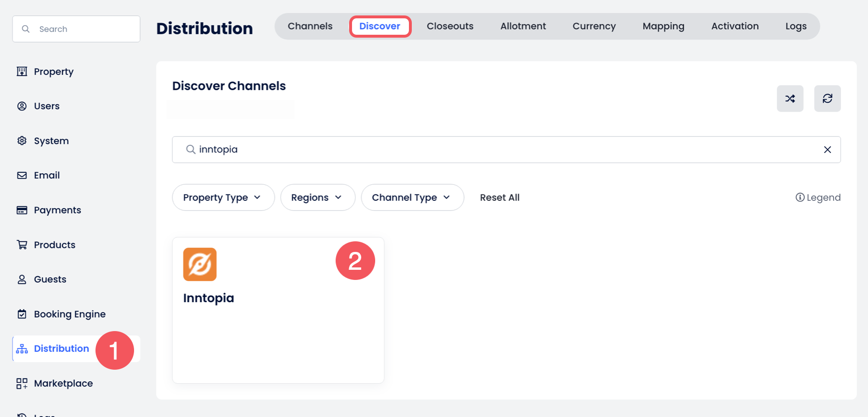
Task: Expand the Property Type dropdown
Action: (223, 197)
